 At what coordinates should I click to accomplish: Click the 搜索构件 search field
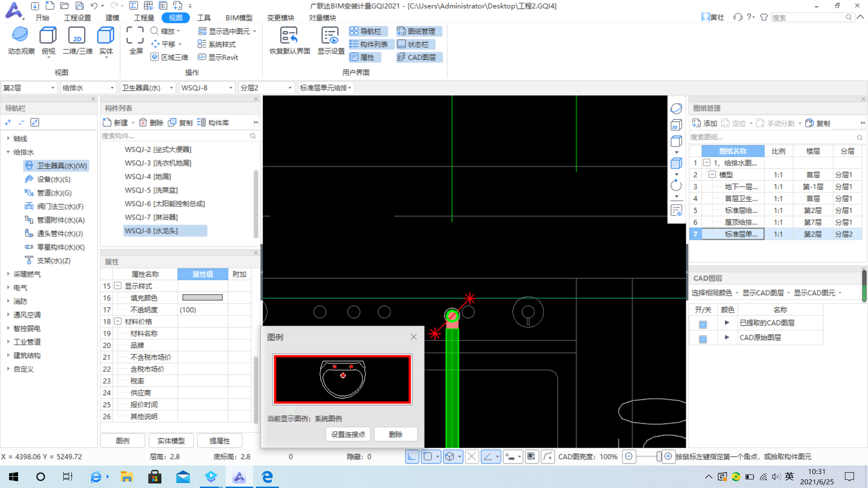(x=179, y=136)
